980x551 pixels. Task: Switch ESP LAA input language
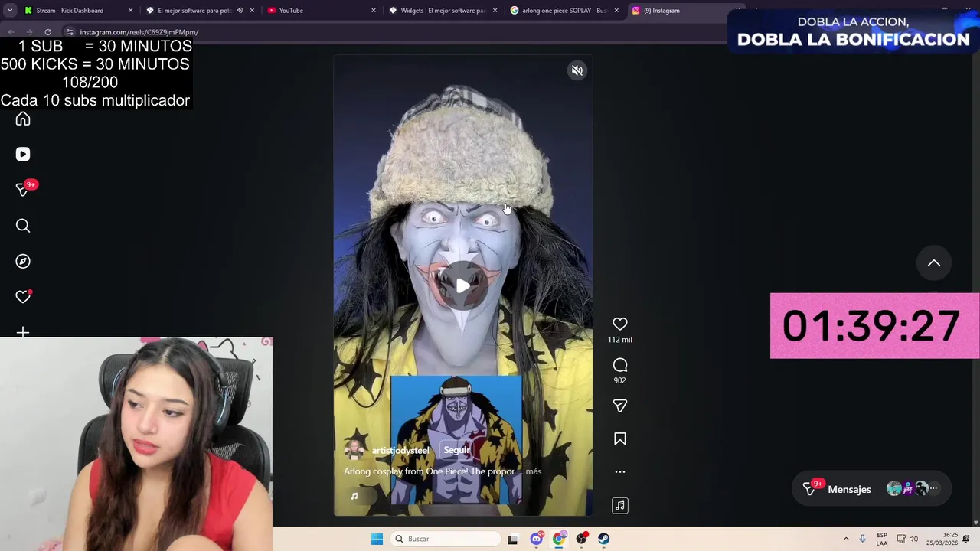click(882, 539)
